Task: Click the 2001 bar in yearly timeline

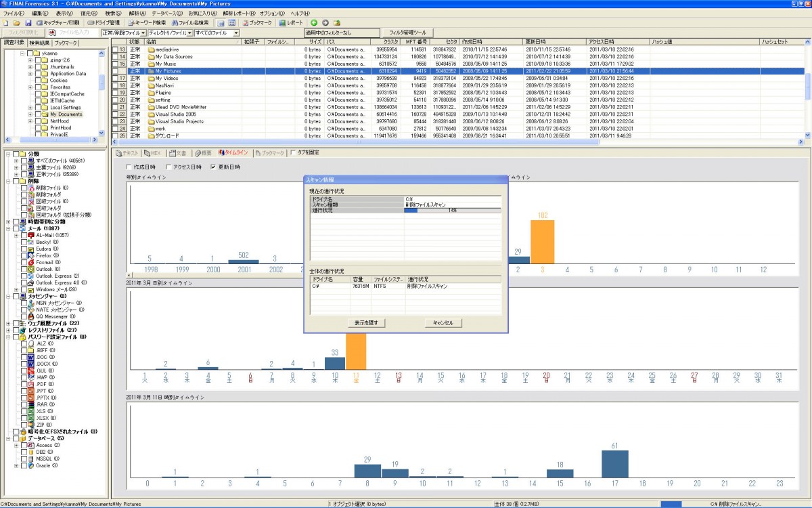Action: pyautogui.click(x=244, y=261)
